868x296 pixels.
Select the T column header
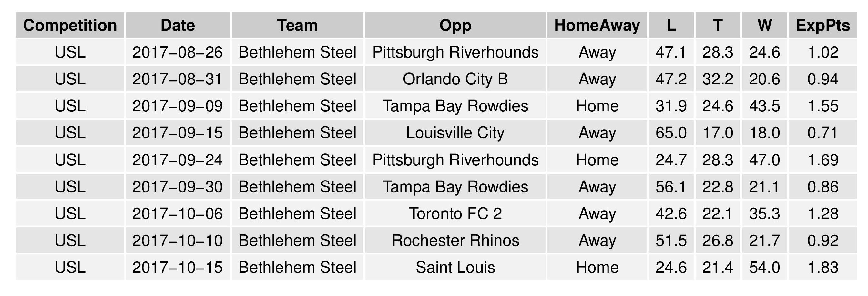coord(718,25)
